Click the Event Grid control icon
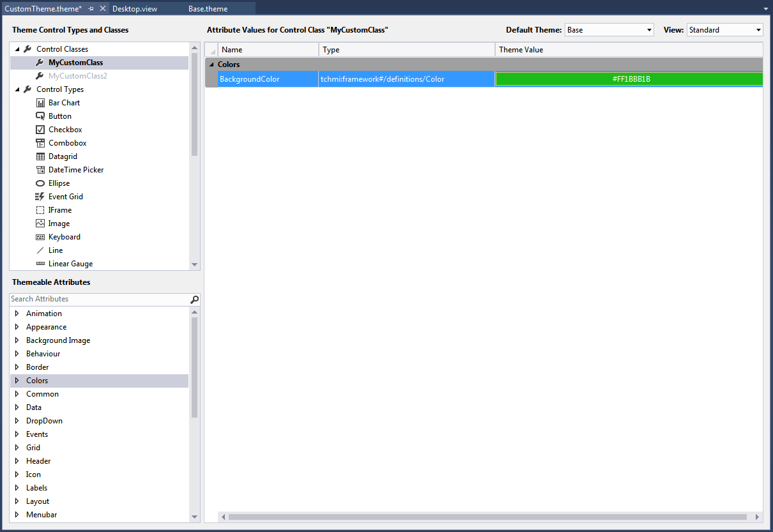This screenshot has height=532, width=773. click(40, 197)
